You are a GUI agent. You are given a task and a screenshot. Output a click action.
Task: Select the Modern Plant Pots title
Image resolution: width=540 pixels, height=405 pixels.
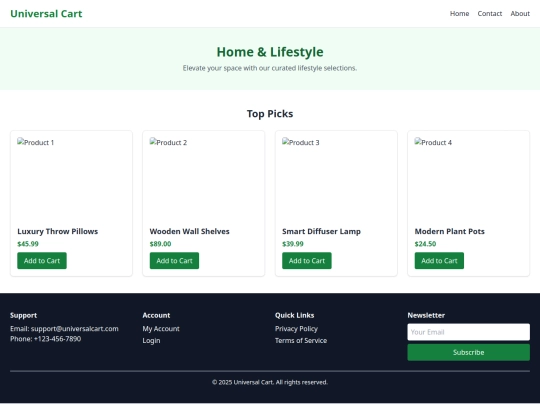tap(449, 231)
